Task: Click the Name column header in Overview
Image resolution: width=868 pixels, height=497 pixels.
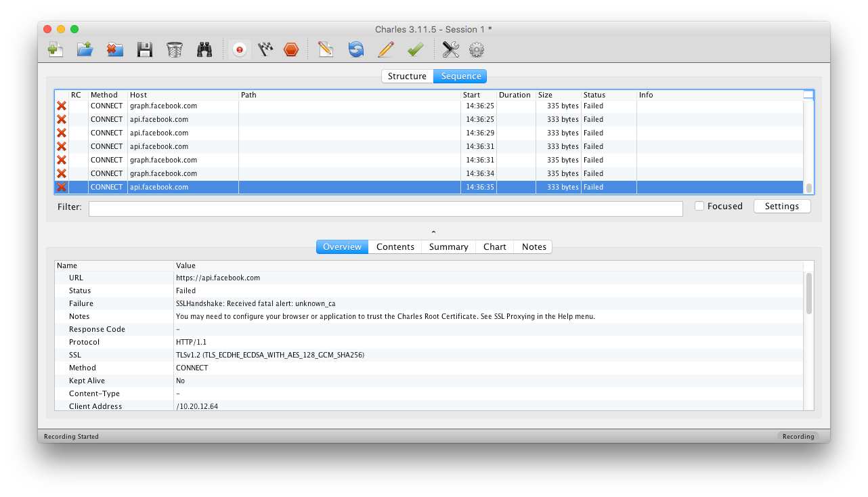Action: point(114,265)
